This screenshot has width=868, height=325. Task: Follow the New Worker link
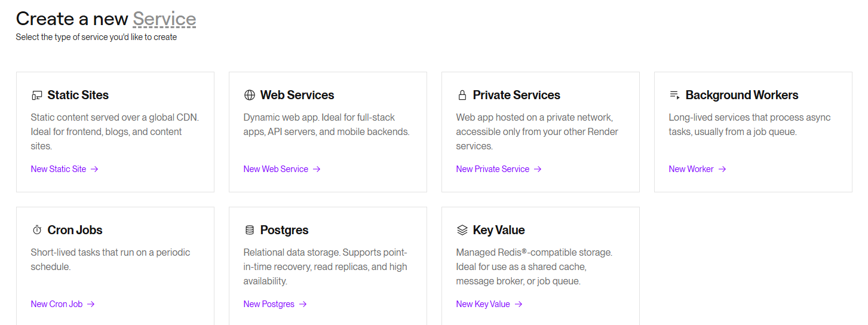click(x=691, y=169)
